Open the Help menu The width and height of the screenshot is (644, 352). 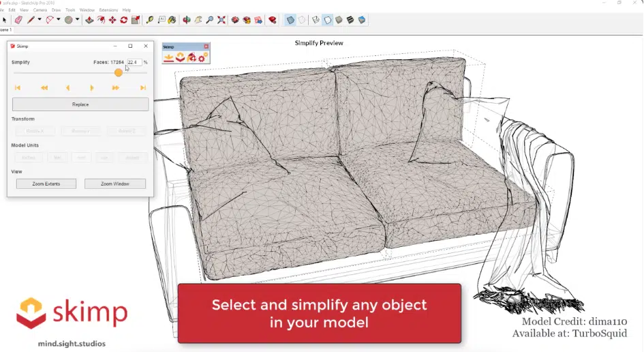point(127,10)
